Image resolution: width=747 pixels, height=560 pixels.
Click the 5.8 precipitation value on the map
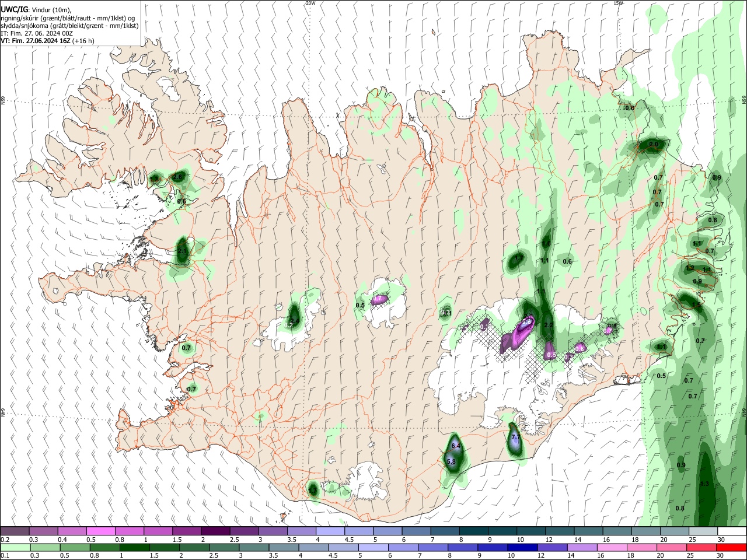tap(451, 461)
